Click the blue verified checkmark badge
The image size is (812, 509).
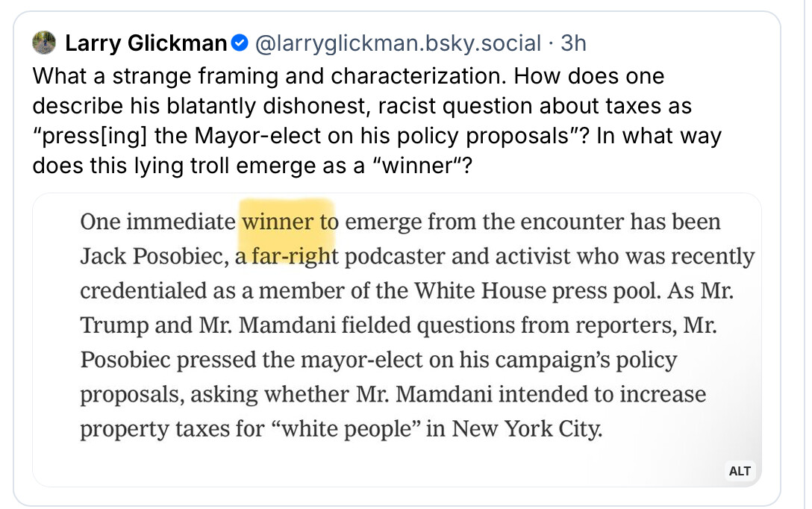pos(239,43)
